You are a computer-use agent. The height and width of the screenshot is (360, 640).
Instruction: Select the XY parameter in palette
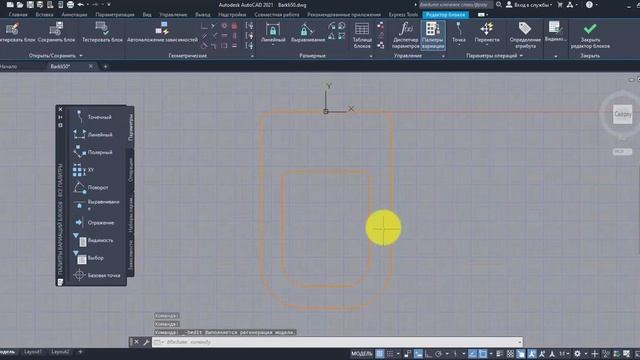(x=83, y=170)
